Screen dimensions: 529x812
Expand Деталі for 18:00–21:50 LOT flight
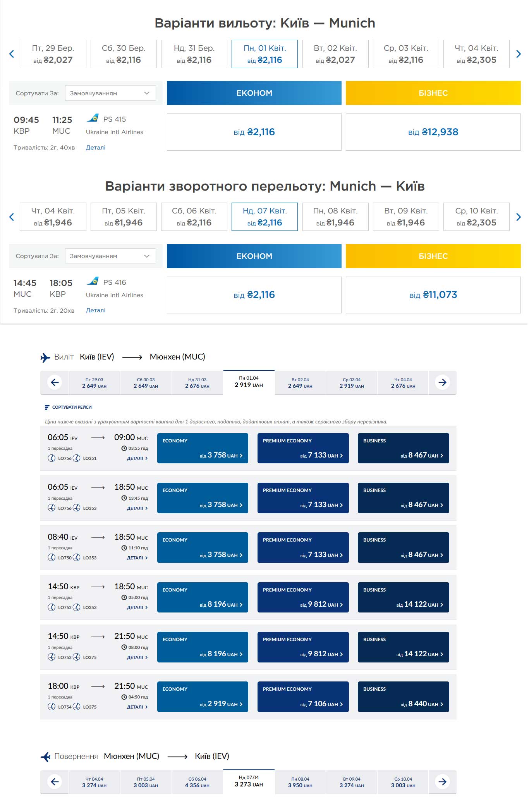pyautogui.click(x=137, y=707)
